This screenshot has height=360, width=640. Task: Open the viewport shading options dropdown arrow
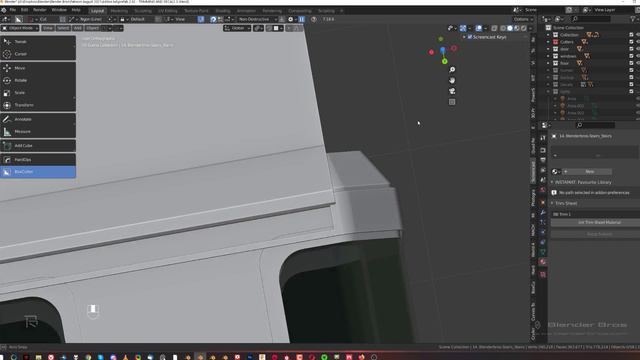(x=530, y=28)
